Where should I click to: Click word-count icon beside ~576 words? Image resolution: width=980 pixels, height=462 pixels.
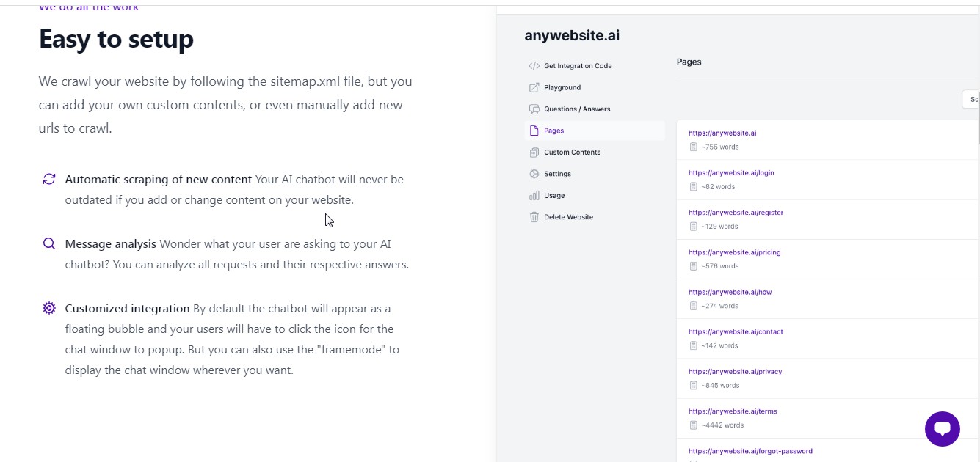[693, 266]
